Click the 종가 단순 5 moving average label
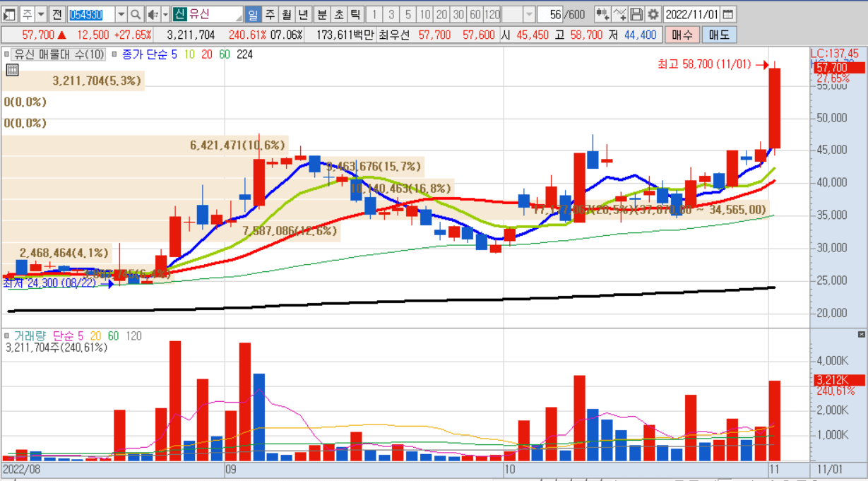 pyautogui.click(x=150, y=54)
